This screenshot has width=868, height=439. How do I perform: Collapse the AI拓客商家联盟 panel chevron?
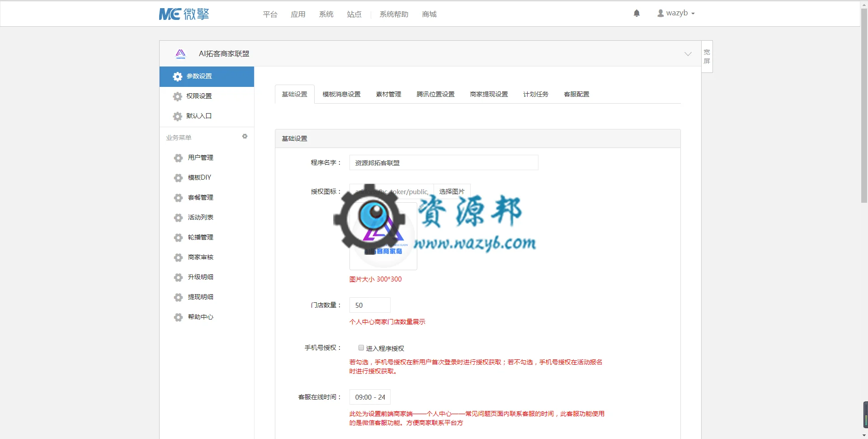pyautogui.click(x=688, y=54)
